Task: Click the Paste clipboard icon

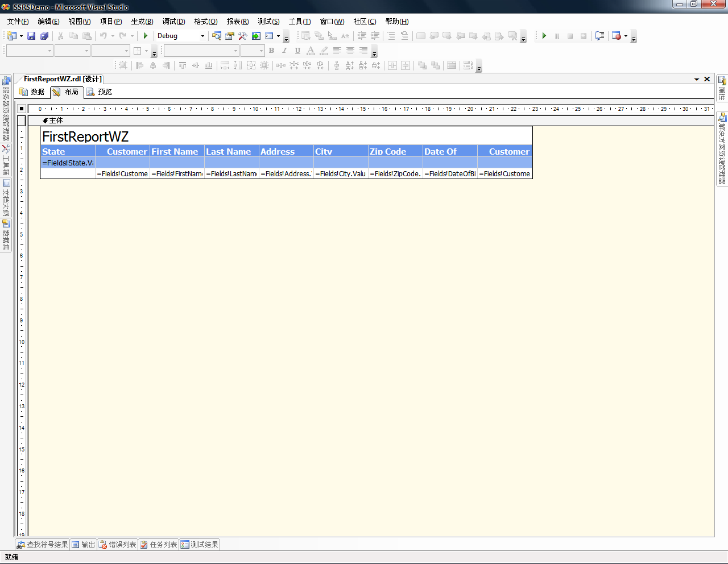Action: coord(86,36)
